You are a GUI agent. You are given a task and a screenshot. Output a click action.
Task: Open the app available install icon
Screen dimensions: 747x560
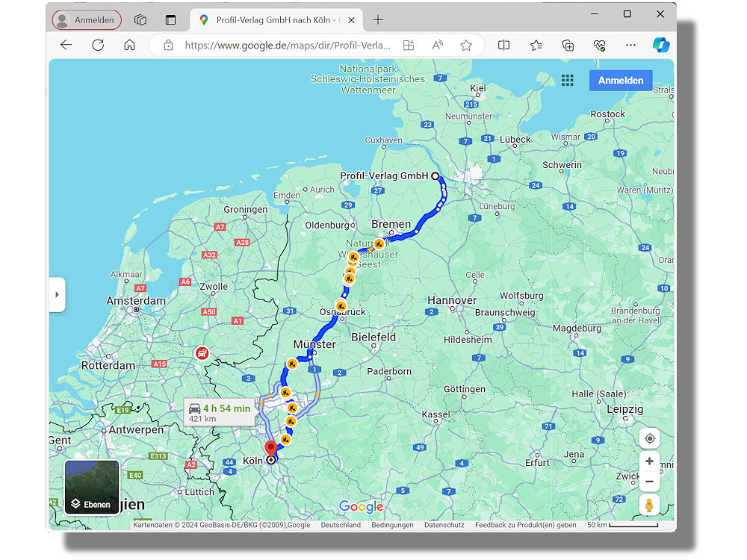(409, 46)
